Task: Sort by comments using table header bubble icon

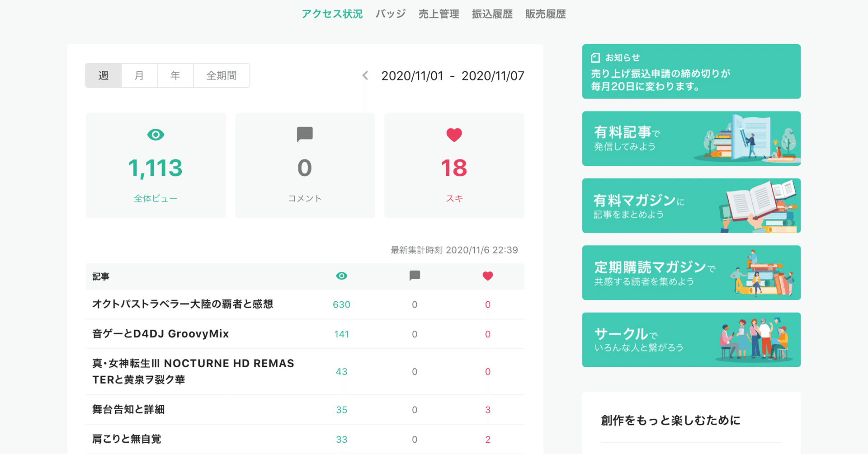Action: [x=415, y=276]
